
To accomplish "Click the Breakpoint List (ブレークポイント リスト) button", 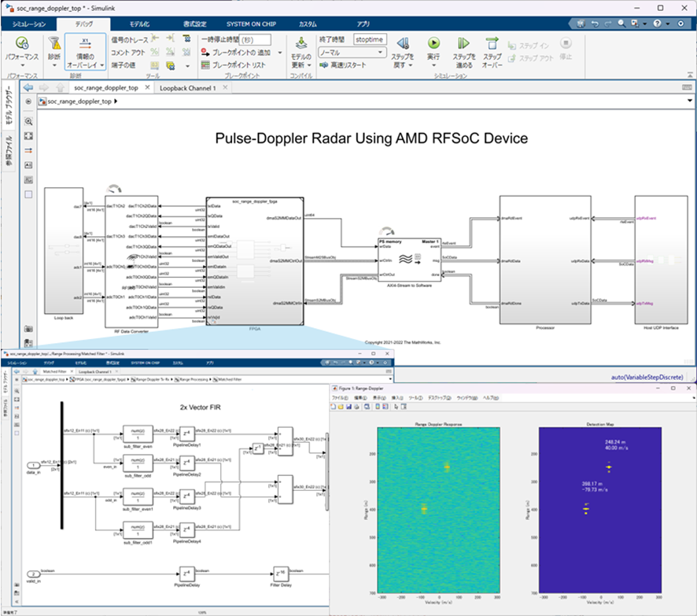I will [x=236, y=65].
